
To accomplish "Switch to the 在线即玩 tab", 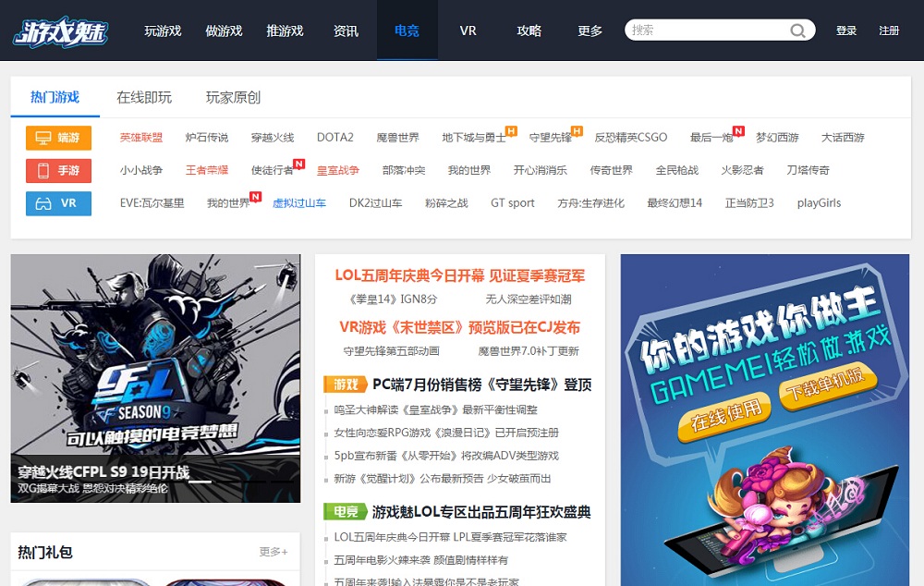I will [144, 97].
